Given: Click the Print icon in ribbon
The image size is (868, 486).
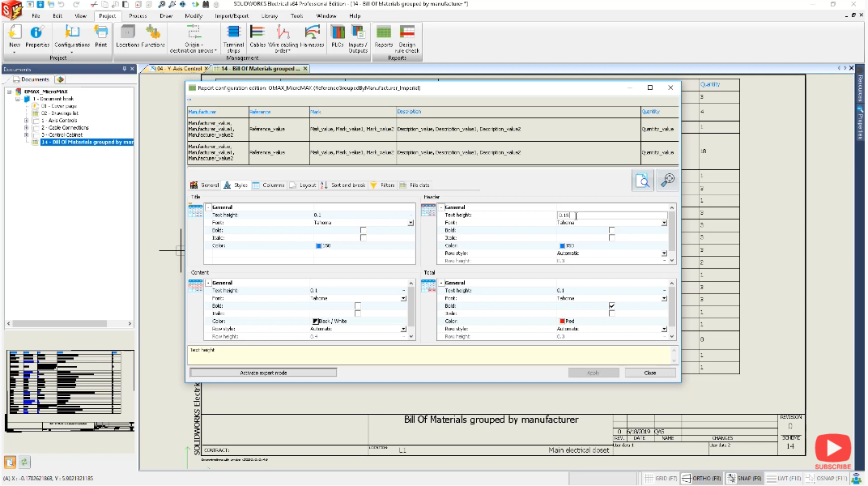Looking at the screenshot, I should pos(100,37).
